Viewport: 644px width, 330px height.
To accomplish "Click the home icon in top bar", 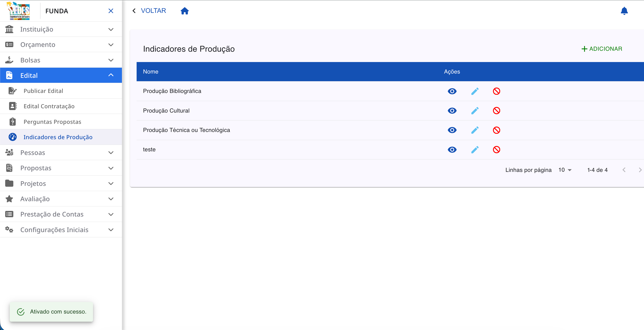I will coord(184,11).
